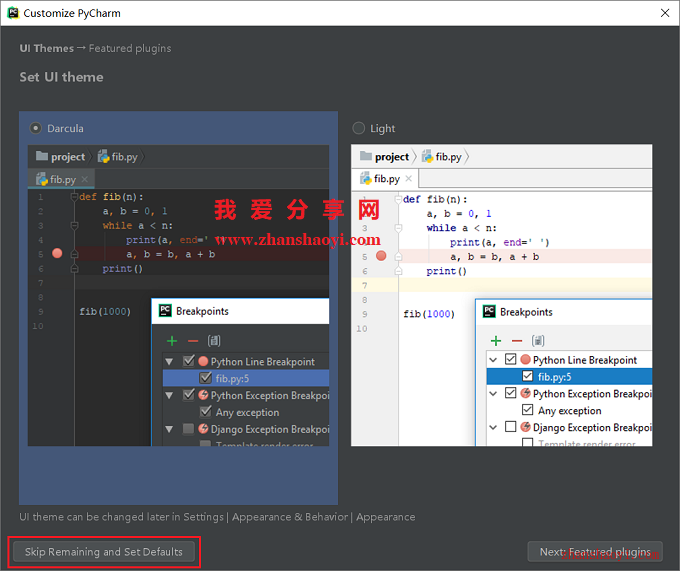The width and height of the screenshot is (680, 571).
Task: Click project folder icon in Darcula preview
Action: [42, 156]
